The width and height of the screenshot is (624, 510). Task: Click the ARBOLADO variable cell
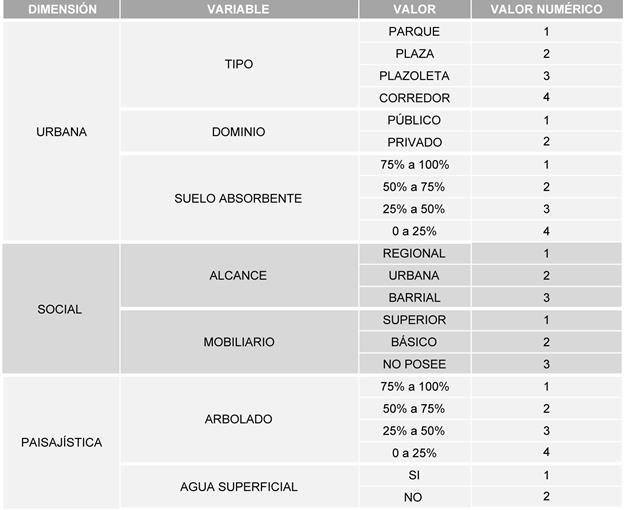[x=238, y=419]
